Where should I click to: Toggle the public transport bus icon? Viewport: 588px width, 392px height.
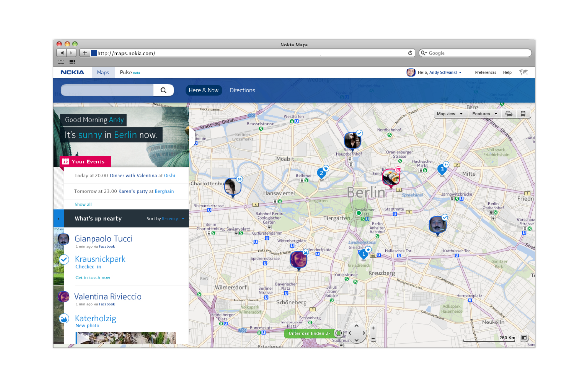523,114
